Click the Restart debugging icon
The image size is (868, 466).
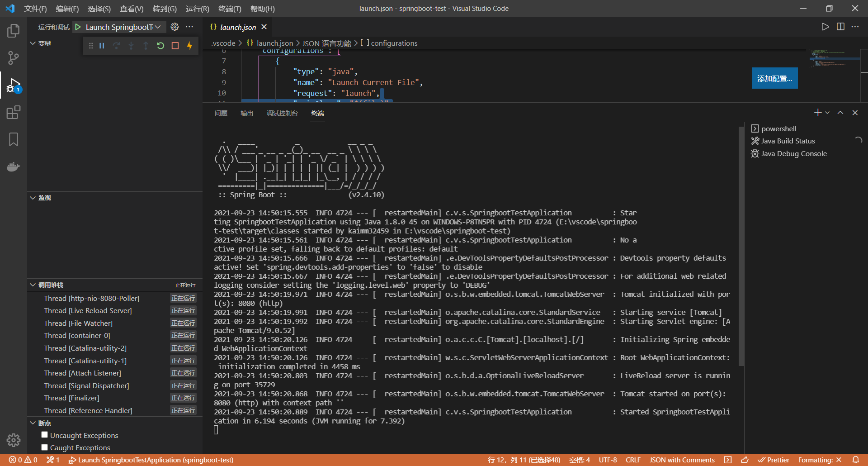160,46
